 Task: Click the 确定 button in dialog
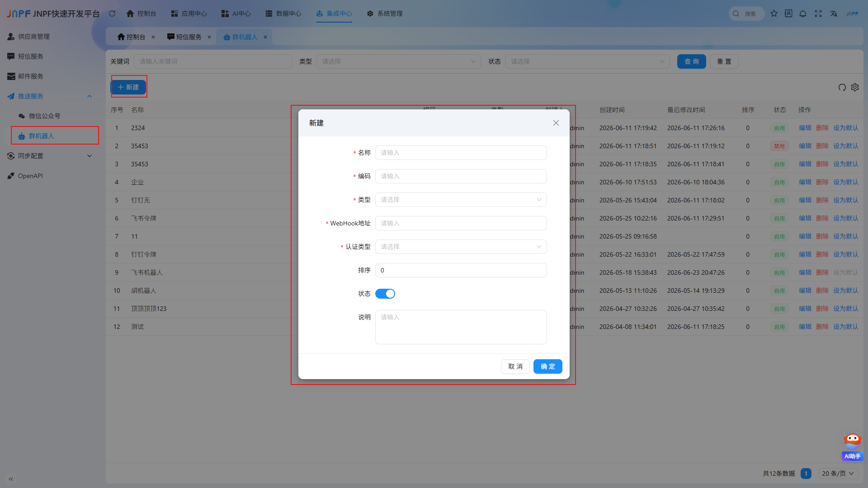click(547, 366)
